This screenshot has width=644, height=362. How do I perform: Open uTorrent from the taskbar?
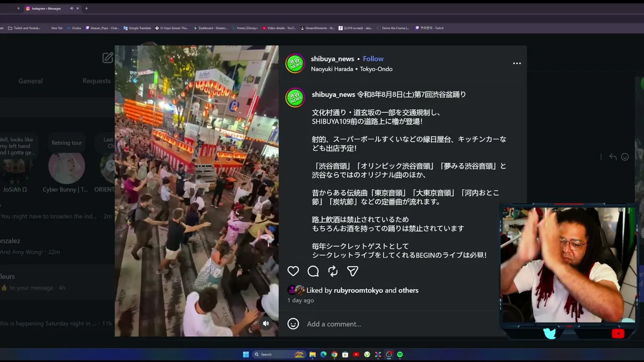point(367,354)
